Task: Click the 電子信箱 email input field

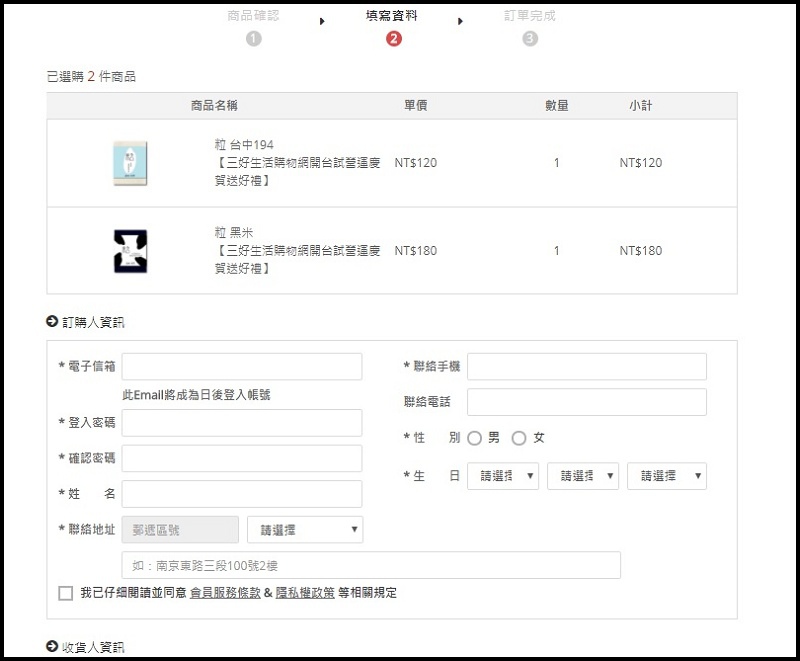Action: tap(242, 366)
